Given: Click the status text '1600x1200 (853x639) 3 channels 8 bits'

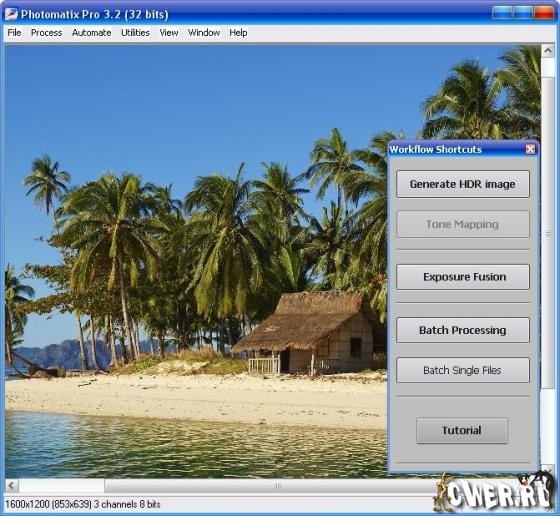Looking at the screenshot, I should (83, 504).
